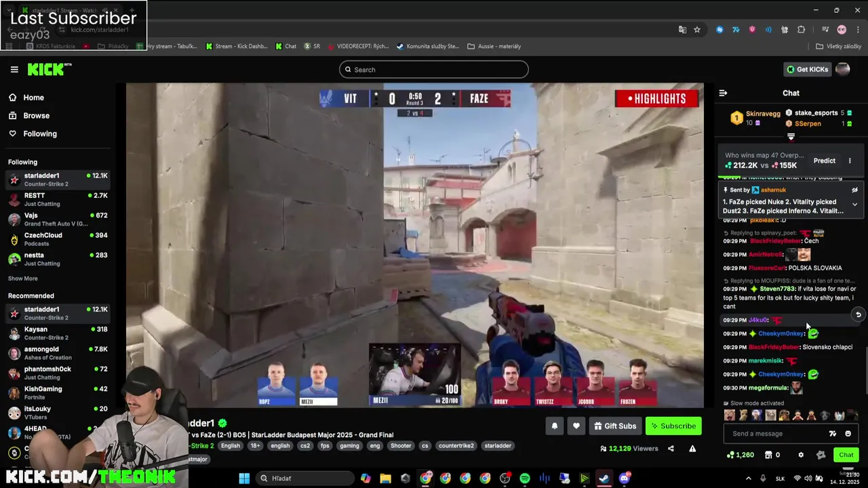Open the Chat bookmark
Image resolution: width=868 pixels, height=488 pixels.
(x=285, y=46)
